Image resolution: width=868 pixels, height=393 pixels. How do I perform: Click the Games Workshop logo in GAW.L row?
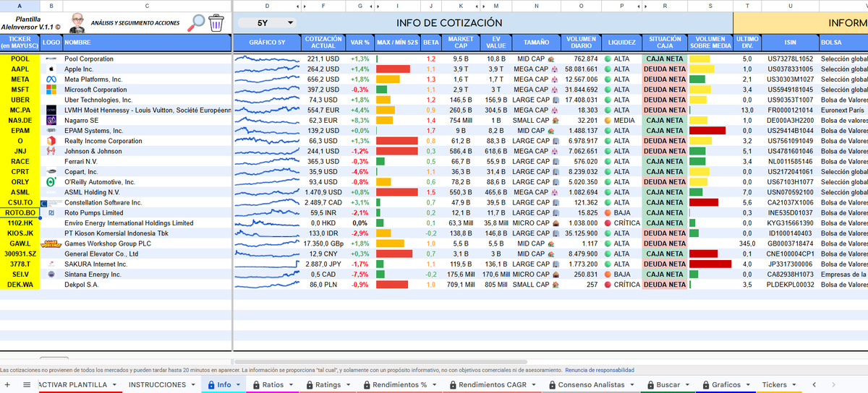pyautogui.click(x=51, y=243)
